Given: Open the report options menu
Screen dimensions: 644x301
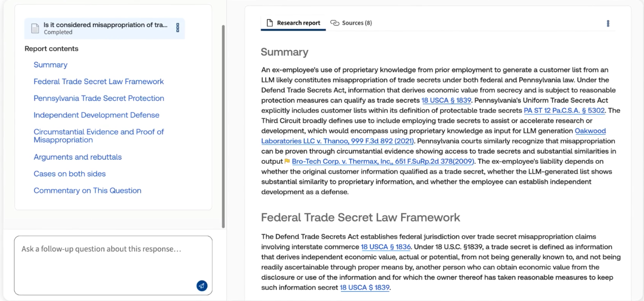Looking at the screenshot, I should (607, 23).
